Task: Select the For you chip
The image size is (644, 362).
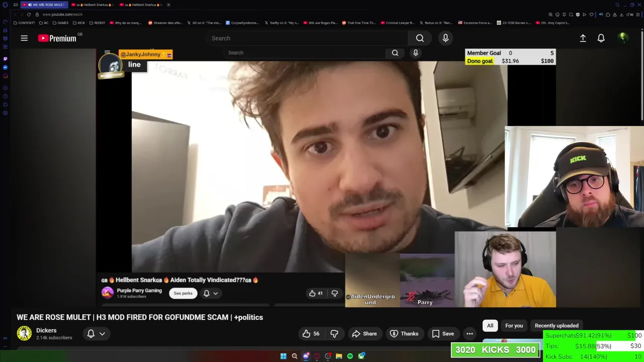Action: click(x=514, y=325)
